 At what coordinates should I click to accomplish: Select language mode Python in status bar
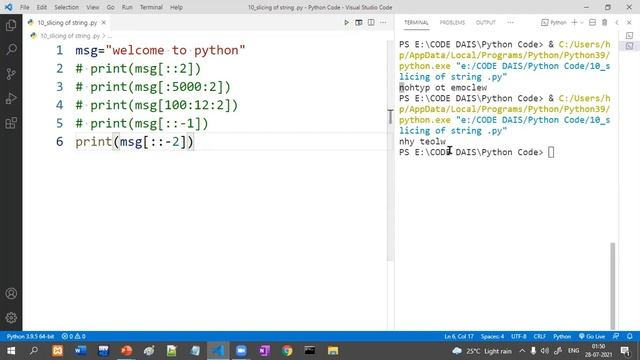pos(562,336)
